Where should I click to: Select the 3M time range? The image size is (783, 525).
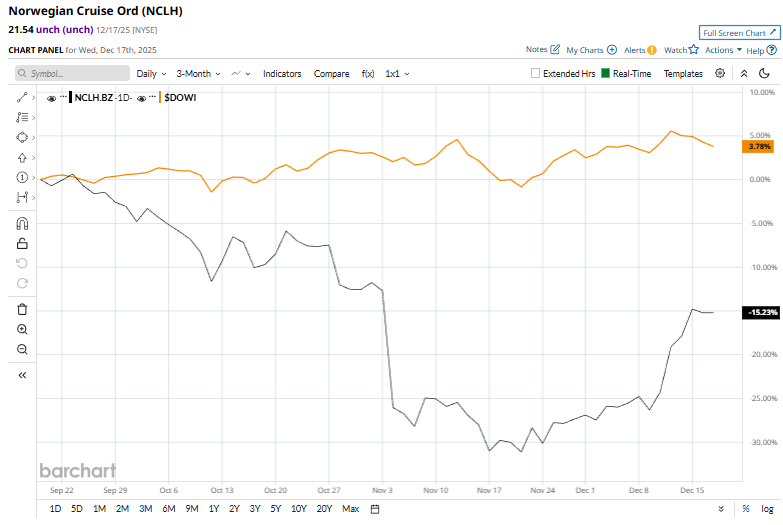(x=145, y=509)
